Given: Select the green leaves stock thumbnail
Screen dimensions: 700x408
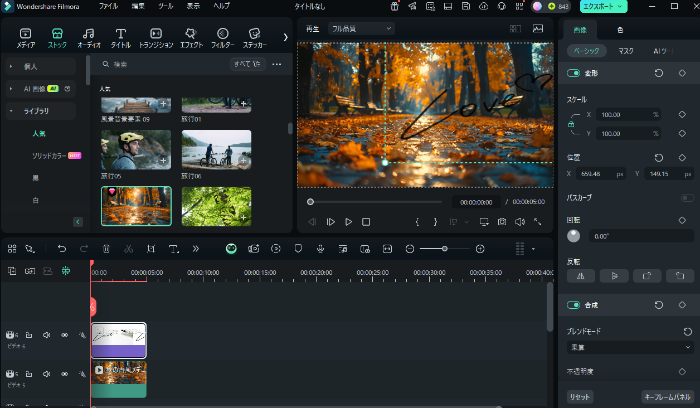Looking at the screenshot, I should (x=217, y=206).
